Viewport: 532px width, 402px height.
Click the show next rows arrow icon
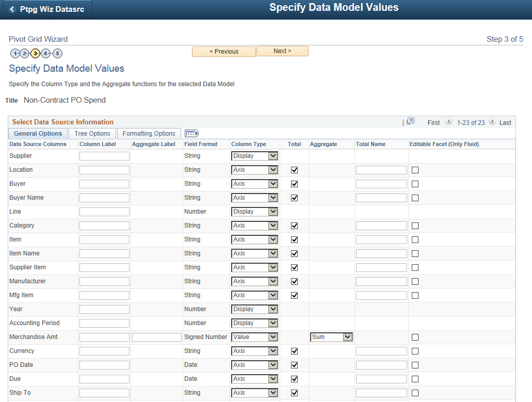[x=492, y=122]
